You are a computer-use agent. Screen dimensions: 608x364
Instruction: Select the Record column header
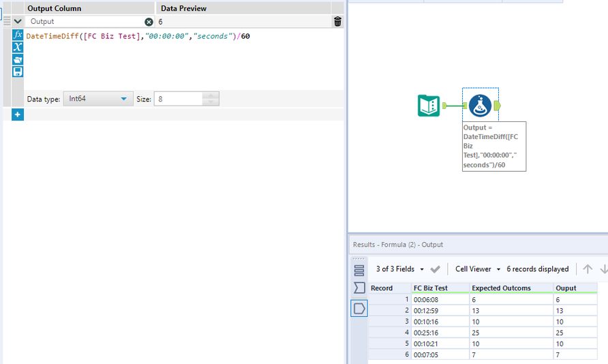tap(389, 288)
